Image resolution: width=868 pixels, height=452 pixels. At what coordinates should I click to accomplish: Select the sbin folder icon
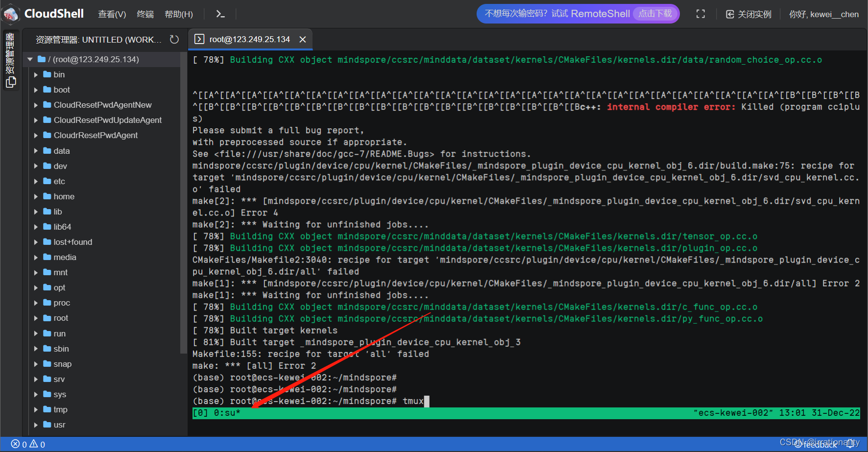tap(47, 349)
